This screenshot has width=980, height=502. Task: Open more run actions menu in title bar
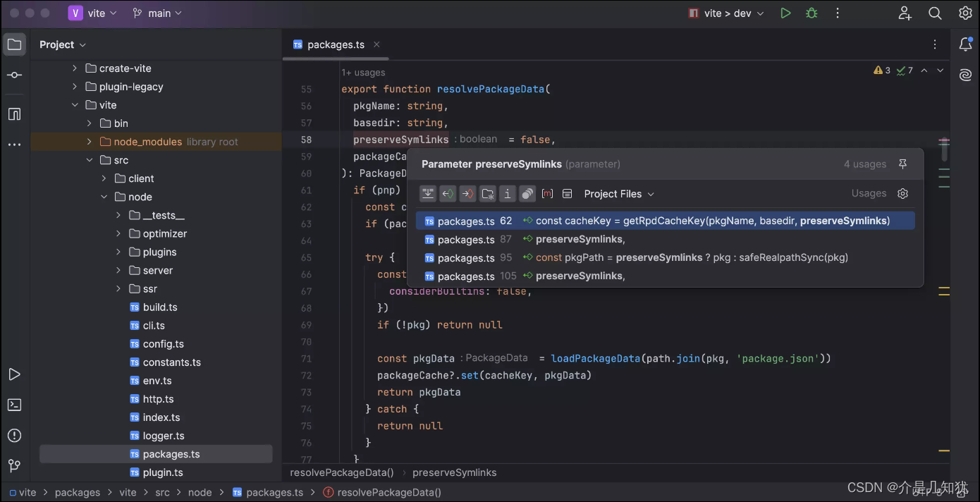pos(838,13)
